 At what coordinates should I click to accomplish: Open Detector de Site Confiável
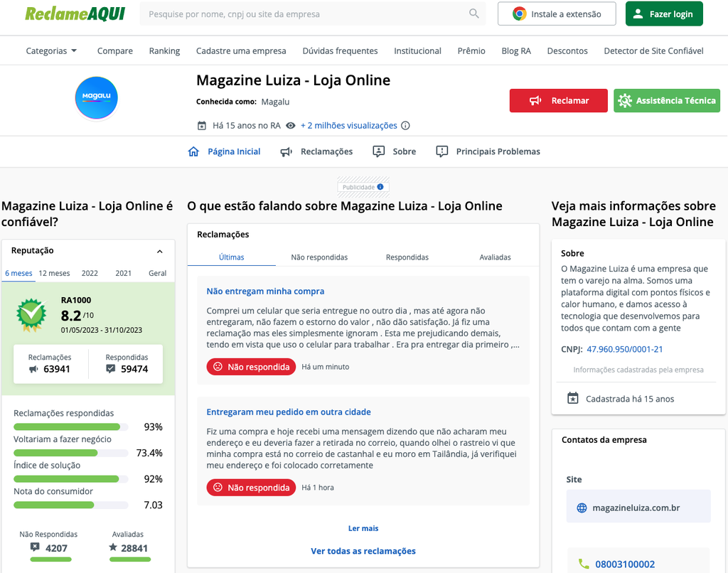[654, 51]
